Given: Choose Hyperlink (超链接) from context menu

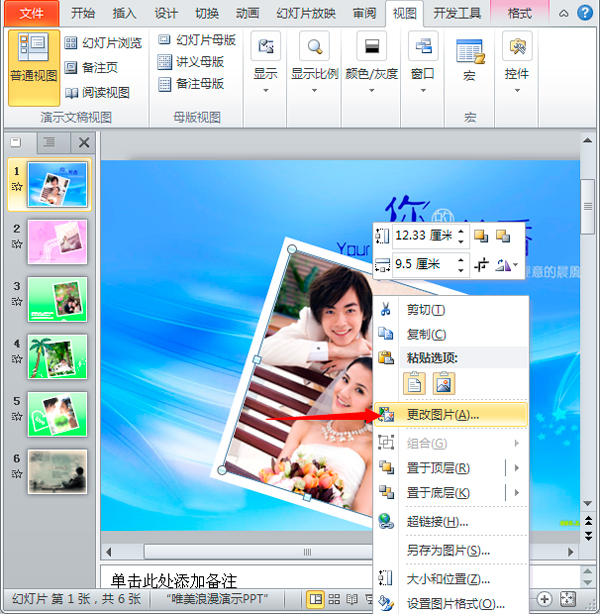Looking at the screenshot, I should pos(451,522).
